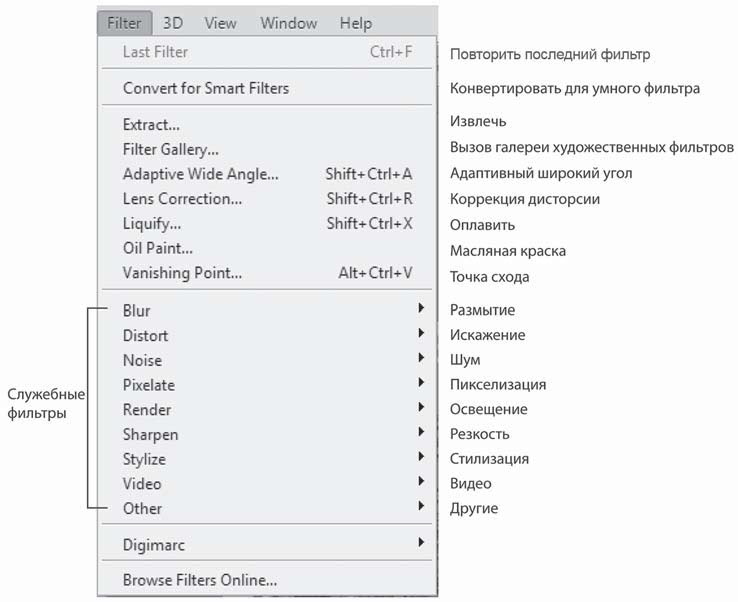Launch the Extract filter
The image size is (738, 602).
[x=151, y=125]
